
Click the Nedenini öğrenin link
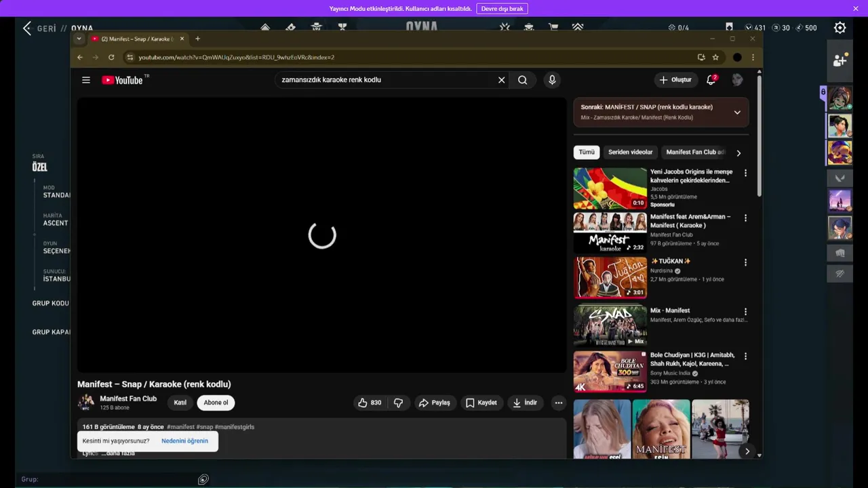click(x=184, y=441)
